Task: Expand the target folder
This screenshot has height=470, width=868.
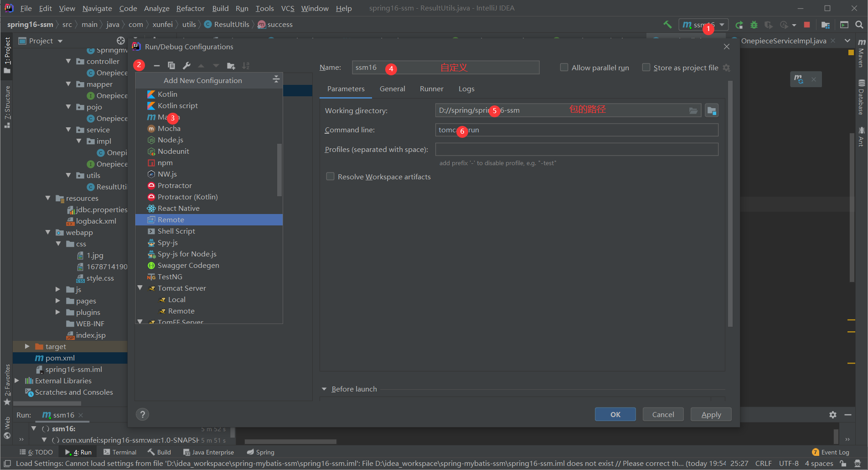Action: pos(27,346)
